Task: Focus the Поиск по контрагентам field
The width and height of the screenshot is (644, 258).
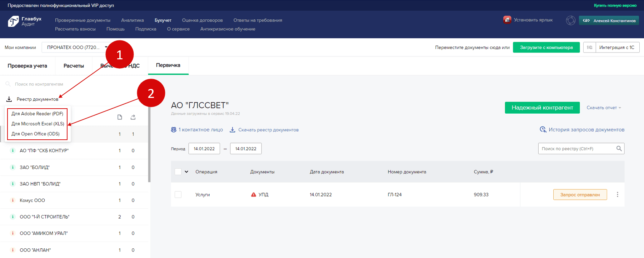Action: 39,84
